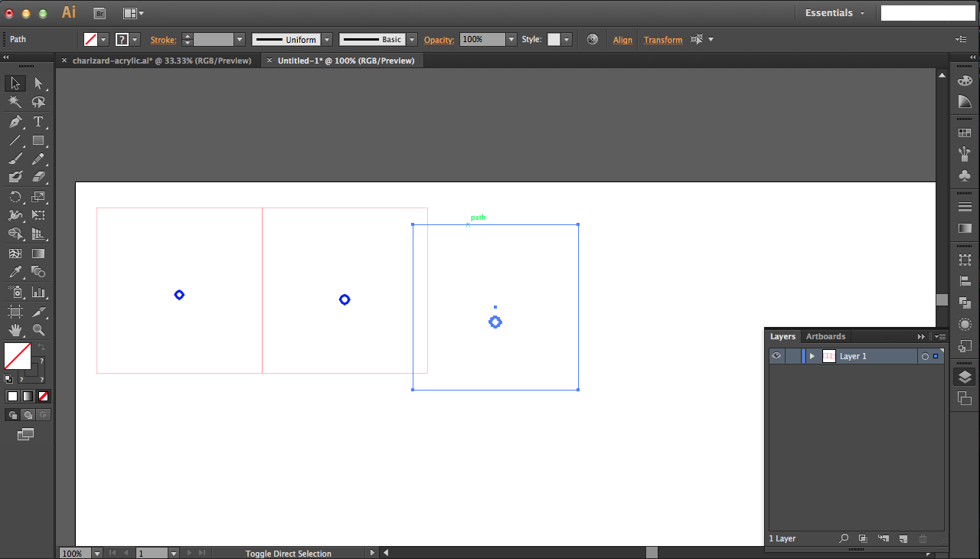Toggle lock column for Layer 1
The height and width of the screenshot is (559, 980).
792,356
